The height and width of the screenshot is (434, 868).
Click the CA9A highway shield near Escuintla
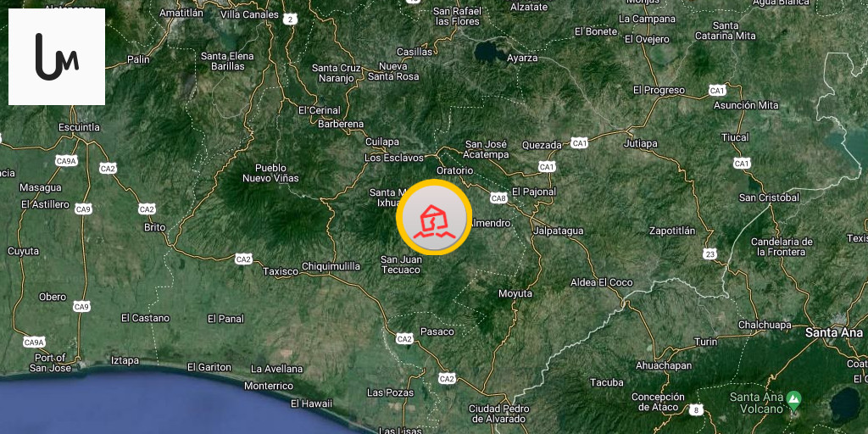point(66,161)
